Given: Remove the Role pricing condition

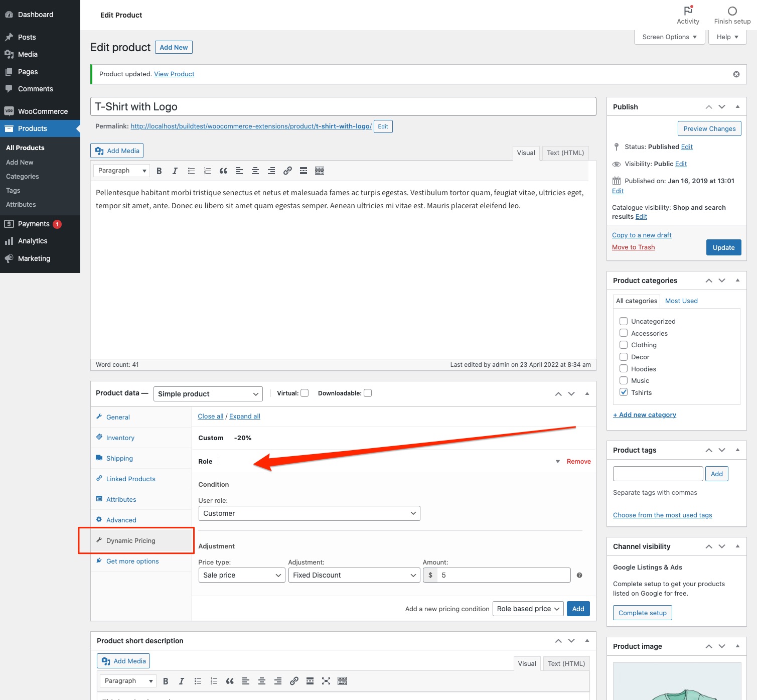Looking at the screenshot, I should click(x=578, y=462).
